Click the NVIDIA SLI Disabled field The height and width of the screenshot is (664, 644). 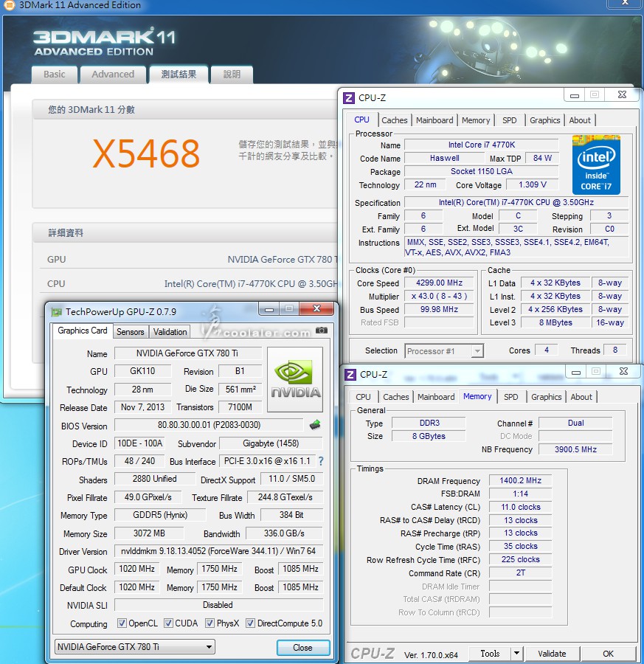(218, 605)
